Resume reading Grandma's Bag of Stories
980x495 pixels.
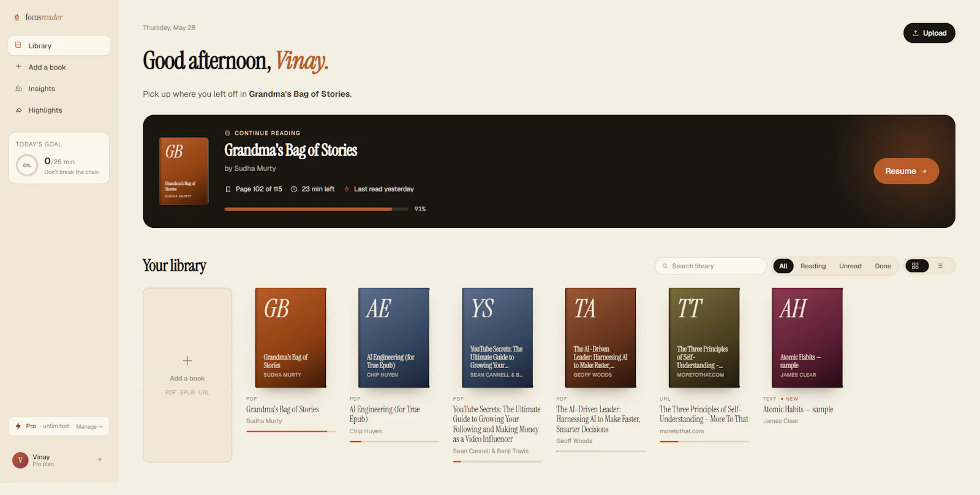906,171
